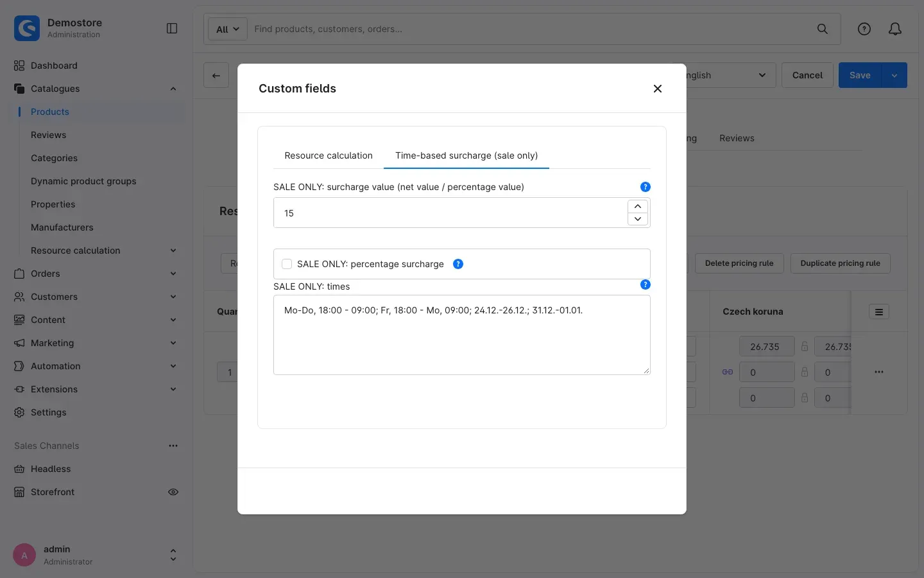
Task: Open Sales Channels more options dots
Action: (173, 446)
